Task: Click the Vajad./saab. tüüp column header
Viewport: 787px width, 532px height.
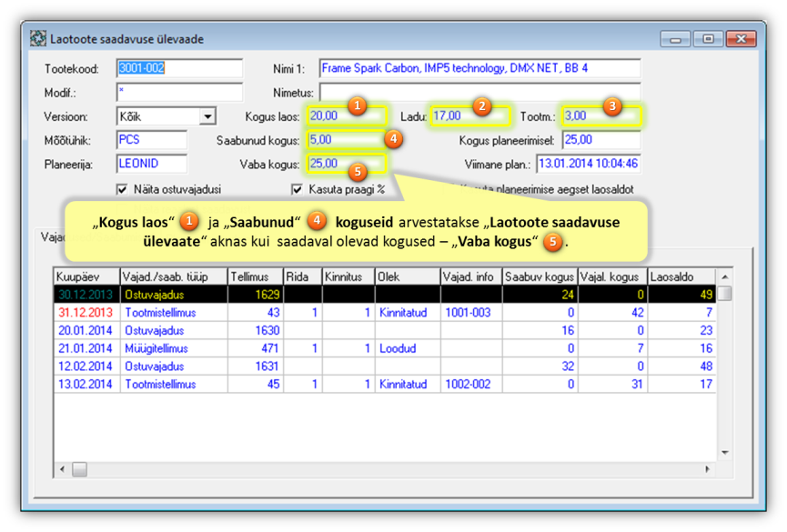Action: click(x=174, y=276)
